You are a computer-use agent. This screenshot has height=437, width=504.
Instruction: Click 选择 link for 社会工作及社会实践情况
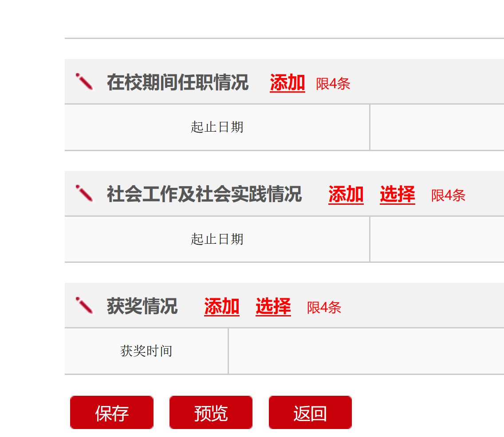(x=397, y=194)
